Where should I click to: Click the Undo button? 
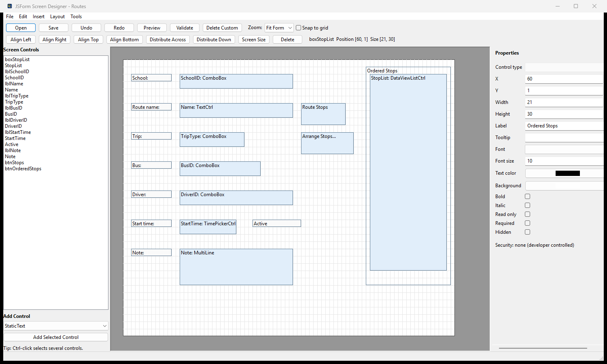point(86,28)
